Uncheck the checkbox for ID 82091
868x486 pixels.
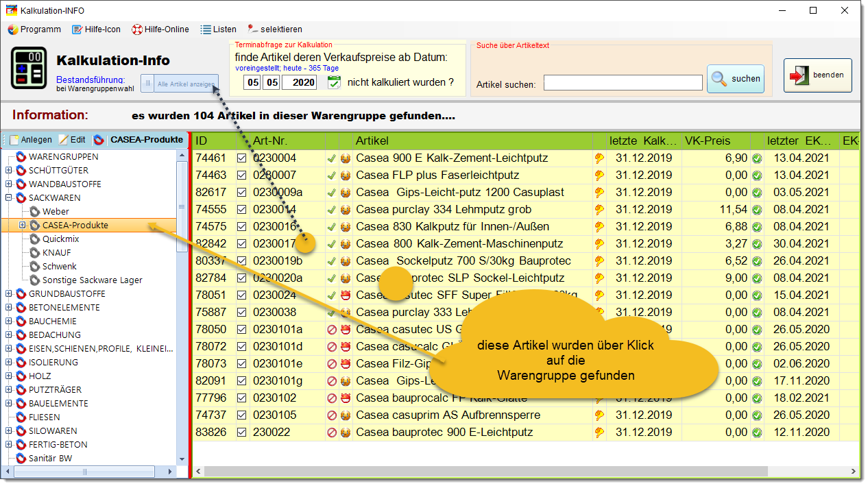click(x=241, y=381)
